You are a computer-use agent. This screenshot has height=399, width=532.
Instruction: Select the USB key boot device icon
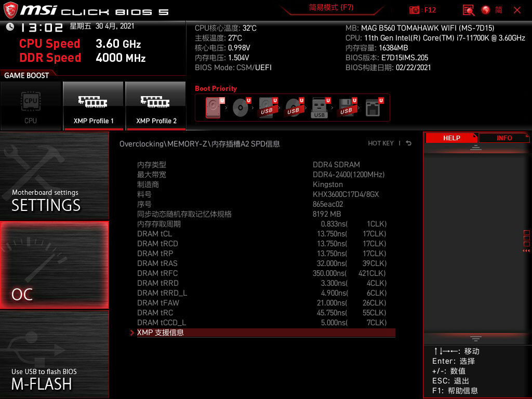tap(320, 108)
